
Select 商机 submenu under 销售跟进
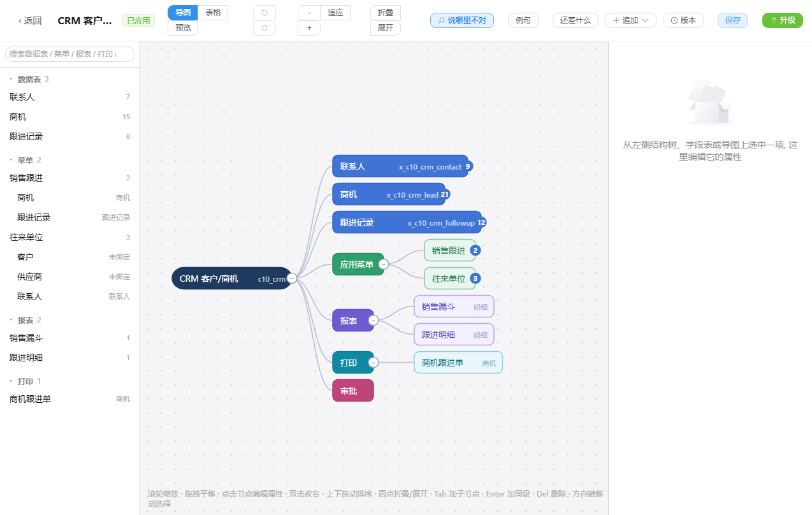69,198
